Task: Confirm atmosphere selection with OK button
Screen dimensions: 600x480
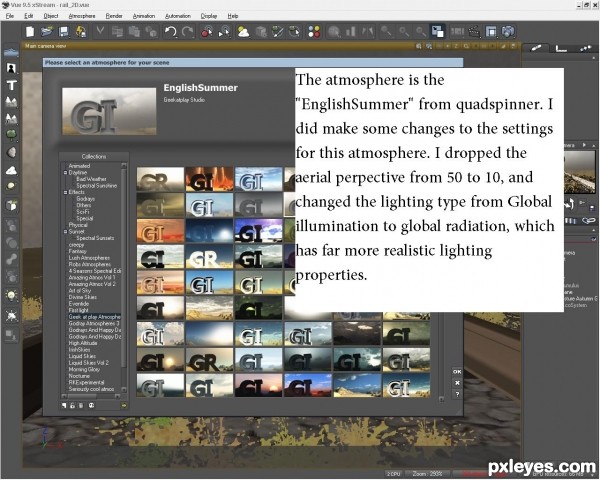Action: 457,372
